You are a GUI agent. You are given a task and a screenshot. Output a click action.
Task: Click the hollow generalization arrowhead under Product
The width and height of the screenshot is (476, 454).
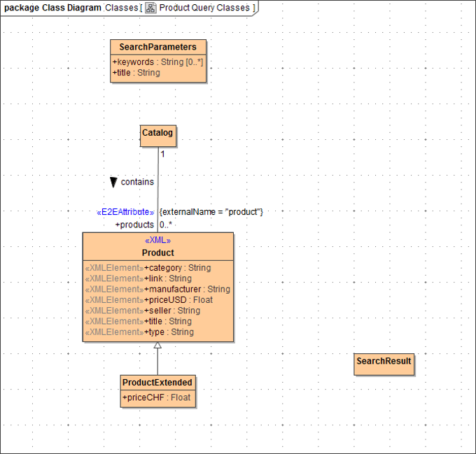(157, 346)
